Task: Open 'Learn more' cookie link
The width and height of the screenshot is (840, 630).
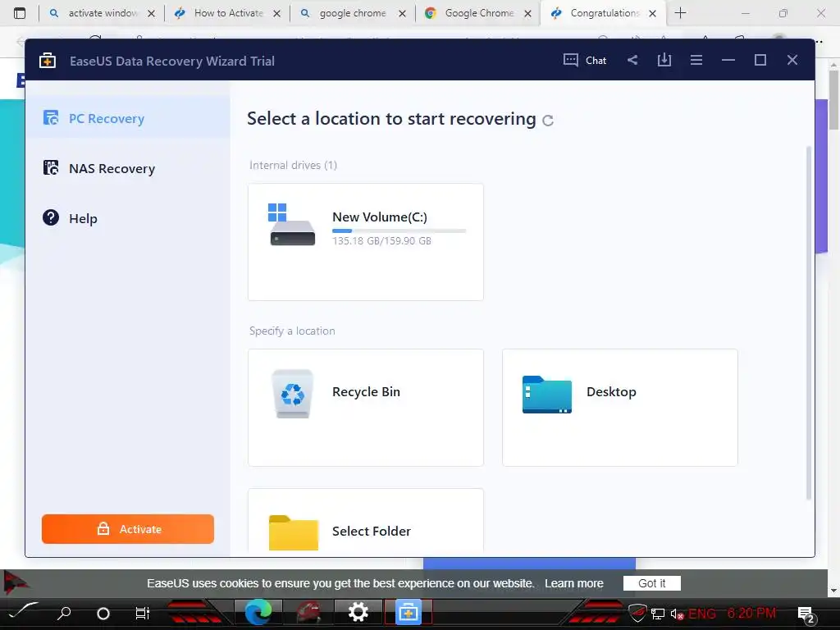Action: [573, 583]
